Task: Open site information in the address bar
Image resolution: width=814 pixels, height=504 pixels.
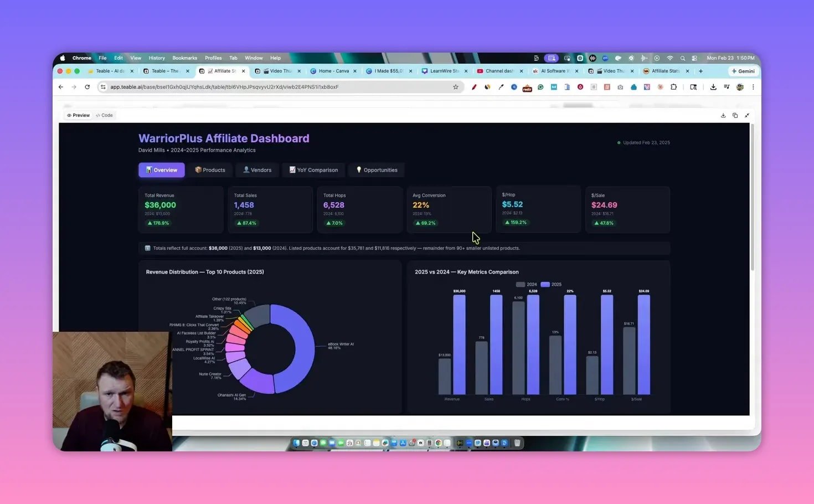Action: (x=103, y=87)
